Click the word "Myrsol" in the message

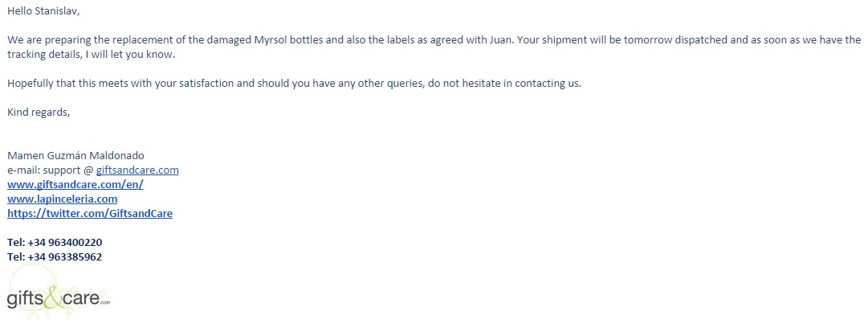click(270, 40)
